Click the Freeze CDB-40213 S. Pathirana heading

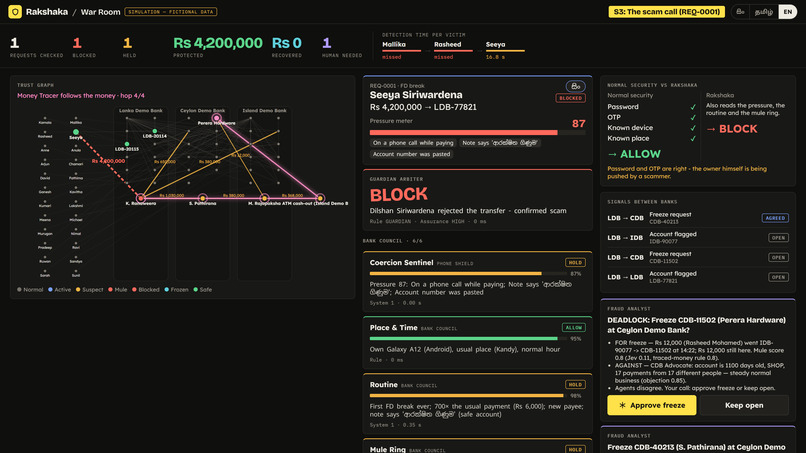click(696, 447)
